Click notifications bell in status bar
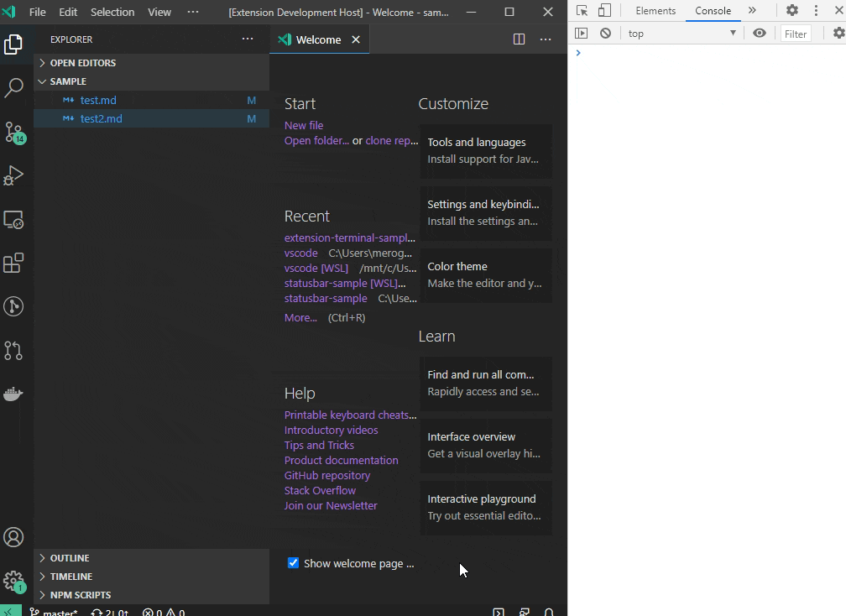The height and width of the screenshot is (616, 846). pos(549,613)
